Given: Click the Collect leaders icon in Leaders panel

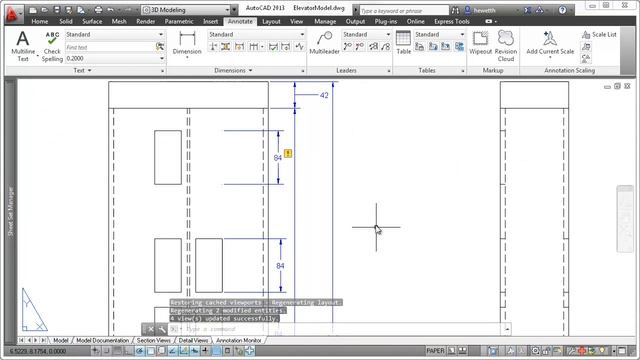Looking at the screenshot, I should click(x=386, y=47).
